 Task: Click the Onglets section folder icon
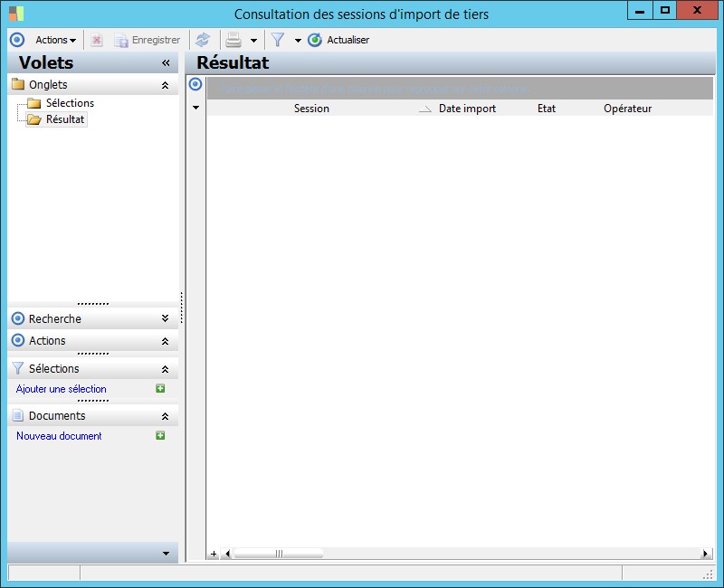(x=18, y=84)
